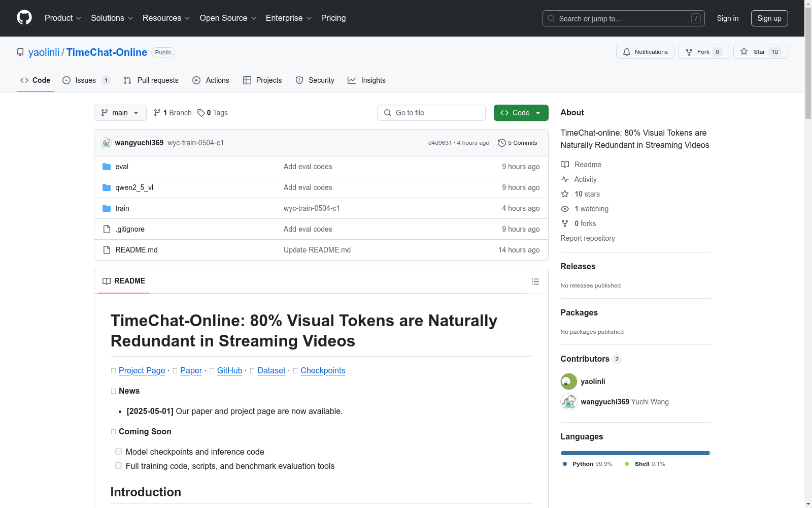Open the Pricing link

point(333,18)
